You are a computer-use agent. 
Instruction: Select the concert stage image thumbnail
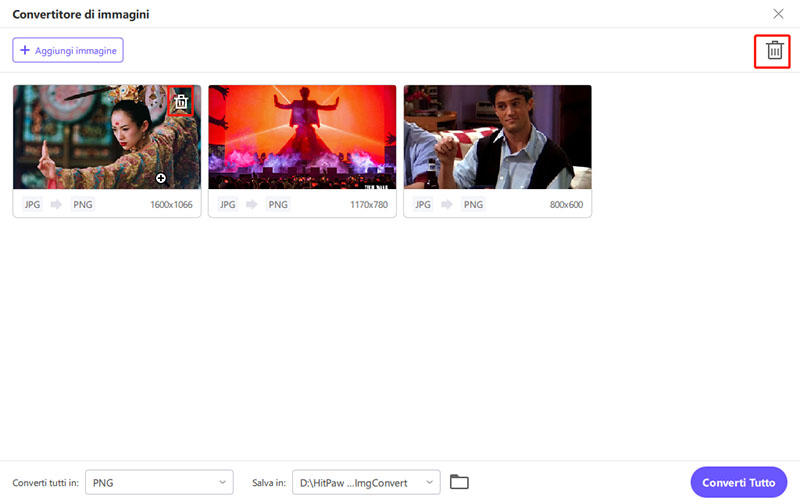(x=302, y=137)
